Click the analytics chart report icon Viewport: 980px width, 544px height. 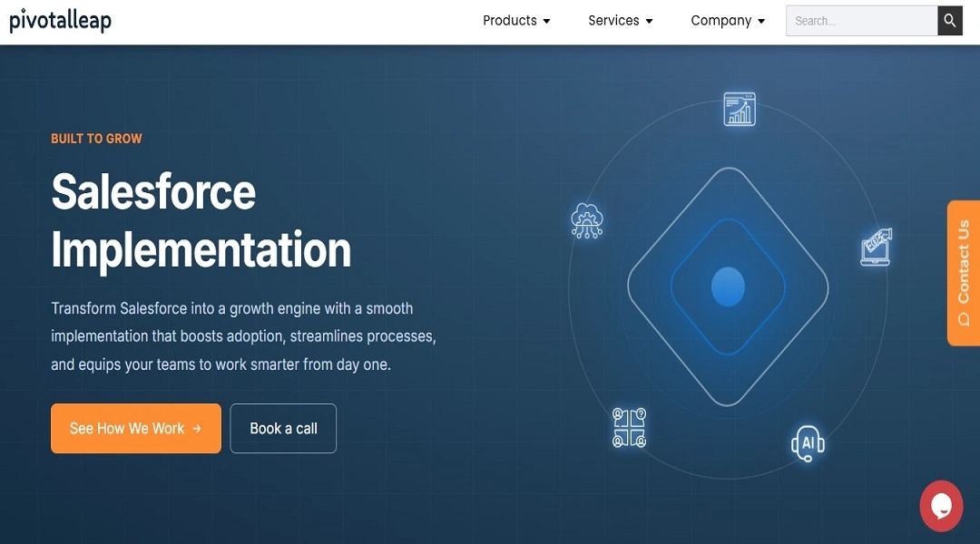coord(740,110)
